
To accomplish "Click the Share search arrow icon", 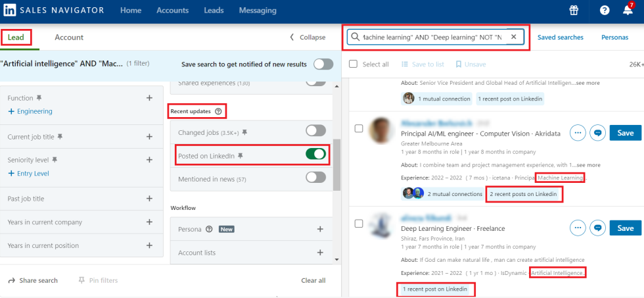I will [x=12, y=280].
